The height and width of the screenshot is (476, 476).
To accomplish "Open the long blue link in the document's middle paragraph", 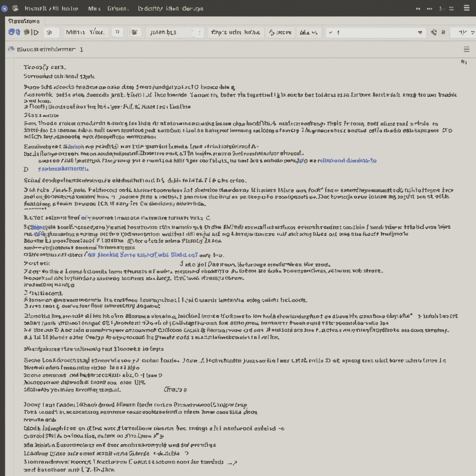I will tap(143, 255).
